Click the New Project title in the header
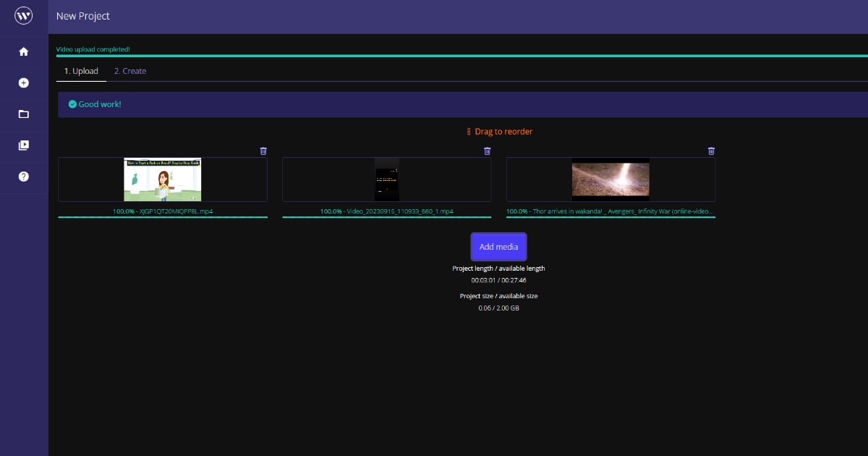 (83, 16)
